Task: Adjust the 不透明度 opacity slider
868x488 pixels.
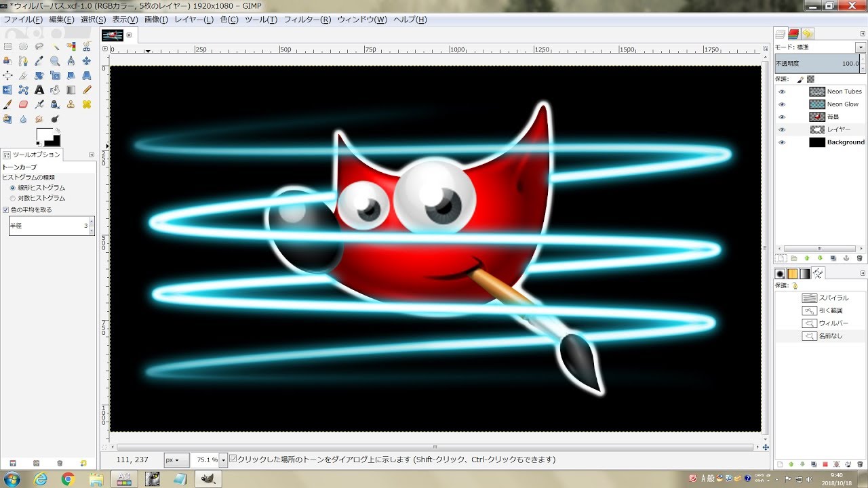Action: (x=817, y=63)
